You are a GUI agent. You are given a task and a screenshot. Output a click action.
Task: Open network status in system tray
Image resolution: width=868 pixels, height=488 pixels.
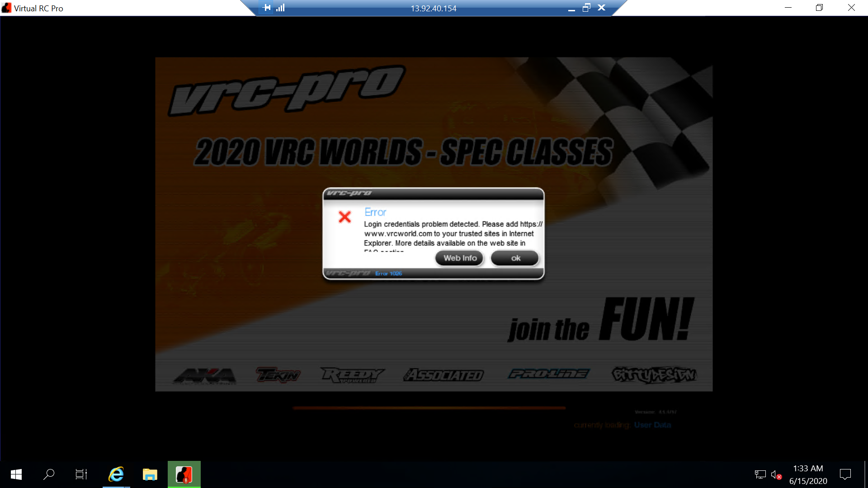pos(760,474)
